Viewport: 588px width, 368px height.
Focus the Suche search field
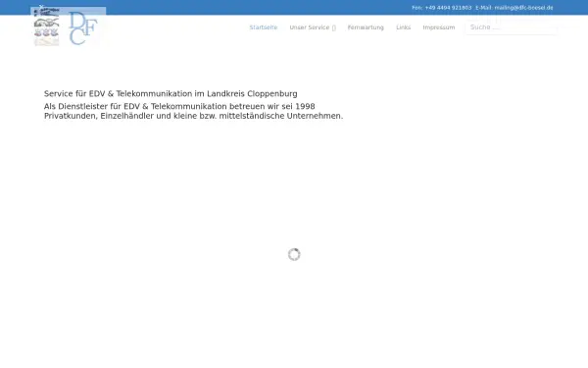click(512, 27)
